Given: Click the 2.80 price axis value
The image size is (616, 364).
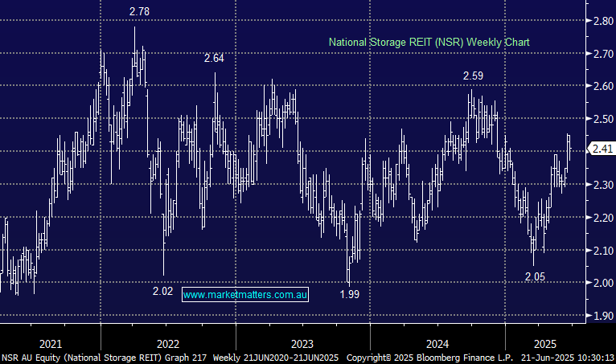Looking at the screenshot, I should pos(603,20).
